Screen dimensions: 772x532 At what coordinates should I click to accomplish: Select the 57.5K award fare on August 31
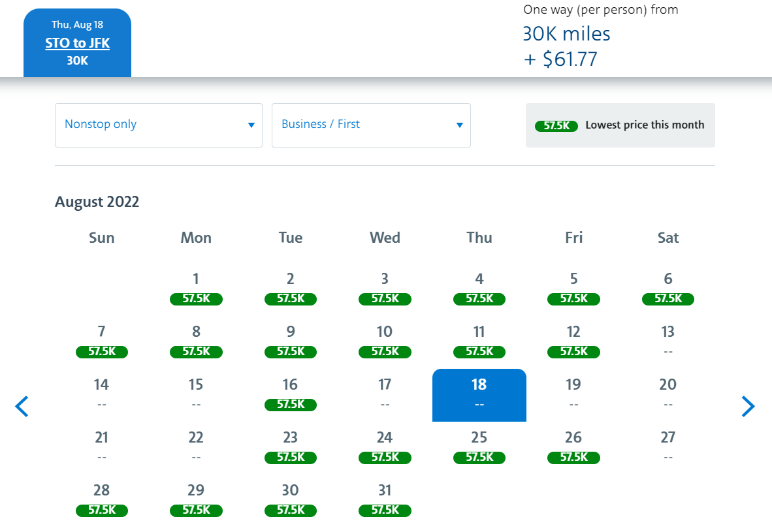pos(385,510)
